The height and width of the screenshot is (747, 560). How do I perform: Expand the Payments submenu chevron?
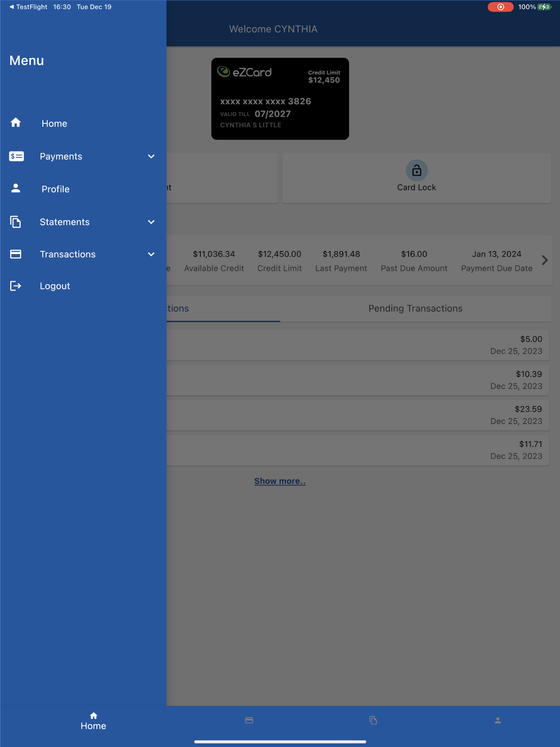click(x=151, y=156)
